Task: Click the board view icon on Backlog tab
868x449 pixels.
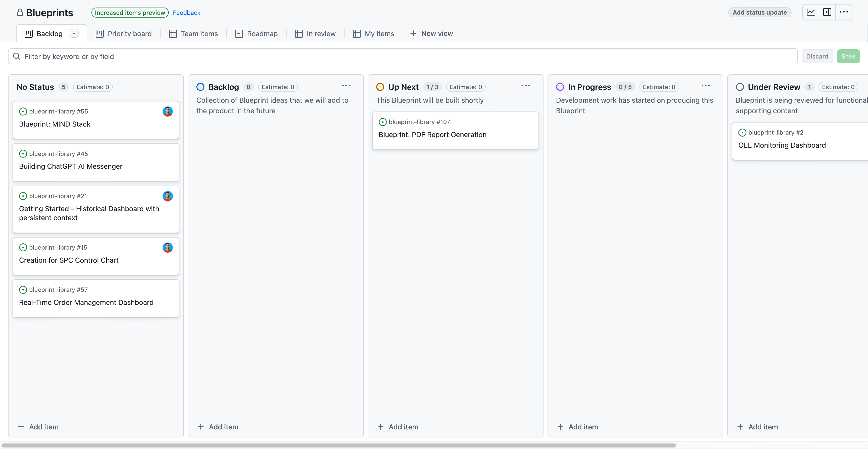Action: 28,33
